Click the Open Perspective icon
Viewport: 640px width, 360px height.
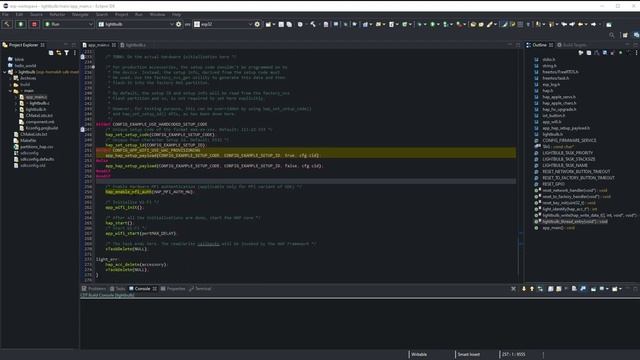point(625,35)
